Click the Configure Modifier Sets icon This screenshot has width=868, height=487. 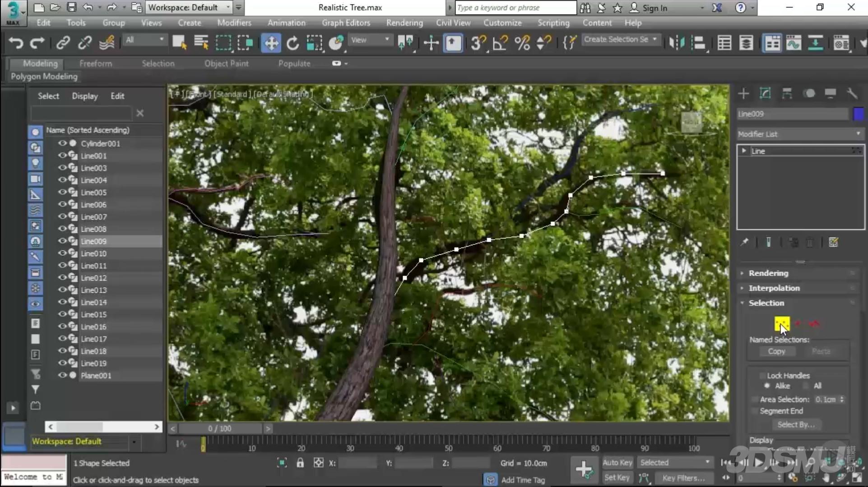click(x=833, y=242)
